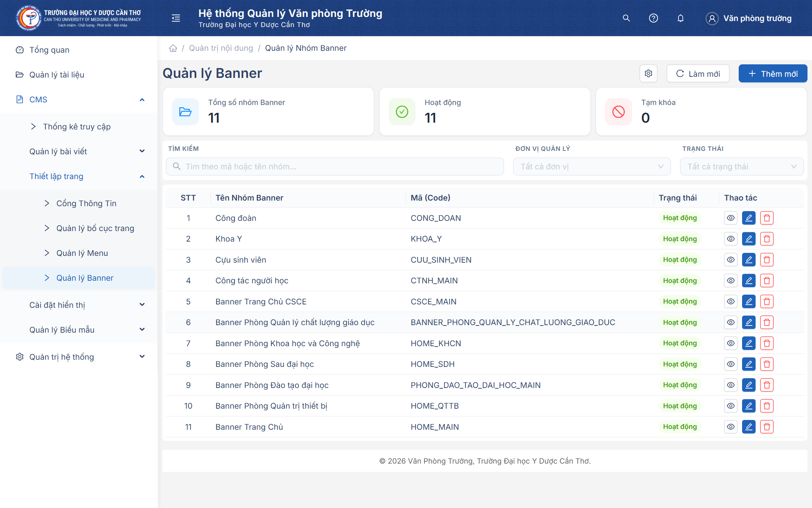The width and height of the screenshot is (812, 508).
Task: Edit the Banner Trang Chủ CSCE row
Action: 749,301
